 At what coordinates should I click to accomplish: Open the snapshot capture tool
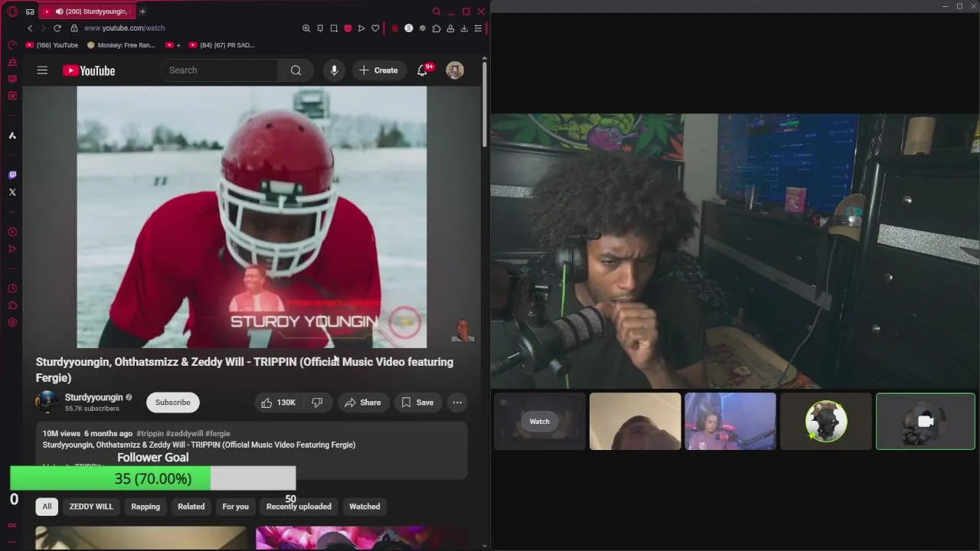click(334, 28)
